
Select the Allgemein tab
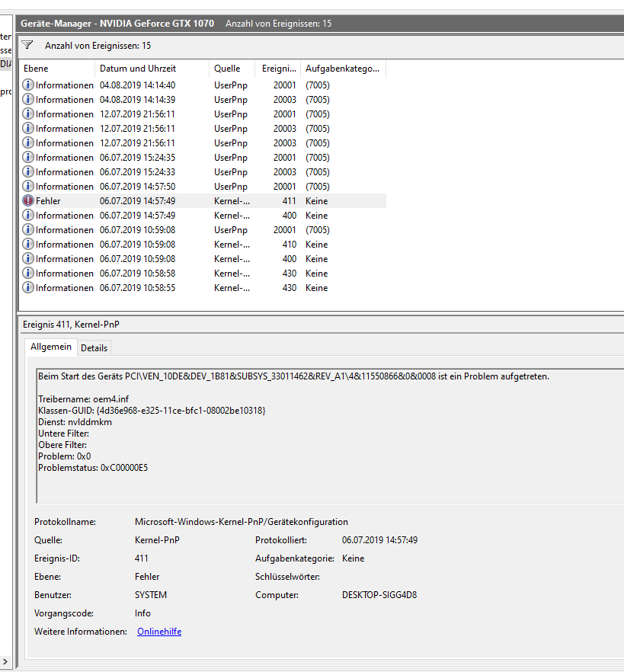(51, 347)
